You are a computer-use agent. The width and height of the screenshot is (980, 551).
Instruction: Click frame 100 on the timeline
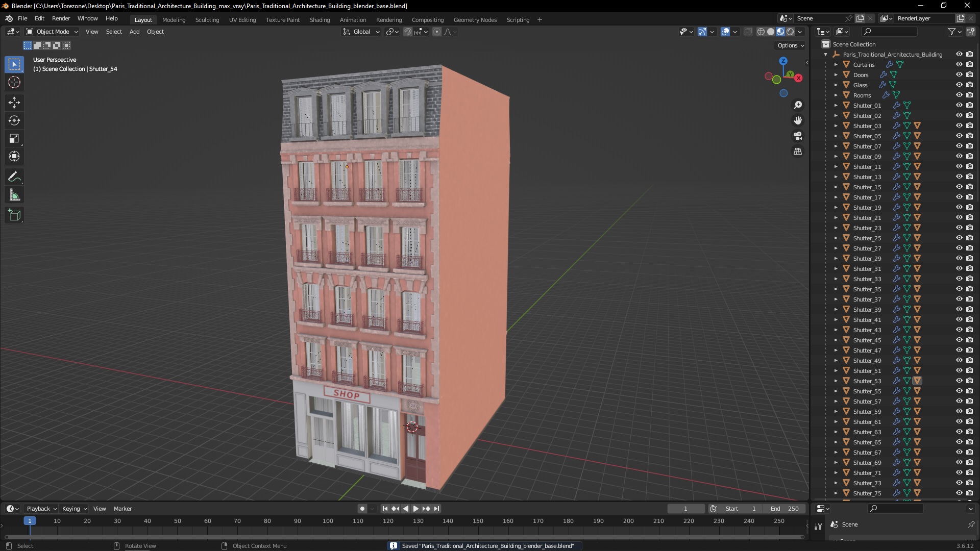[328, 521]
